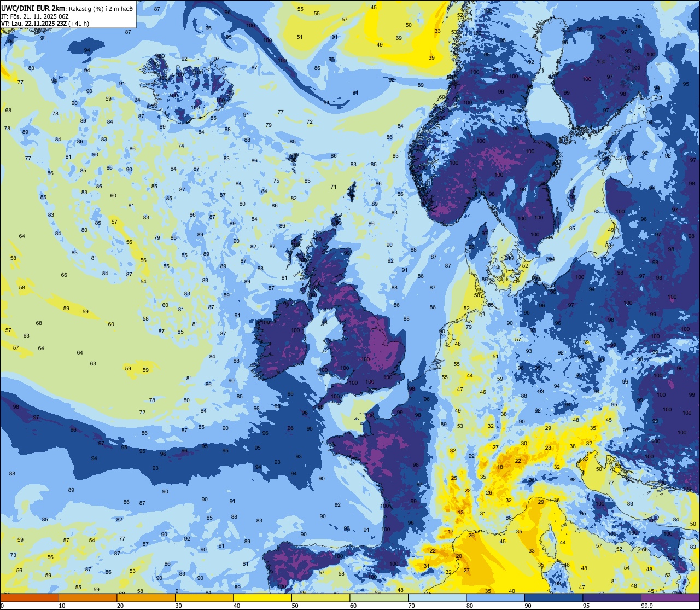Click the humidity value '73' on the map
The width and height of the screenshot is (700, 610).
coord(13,555)
